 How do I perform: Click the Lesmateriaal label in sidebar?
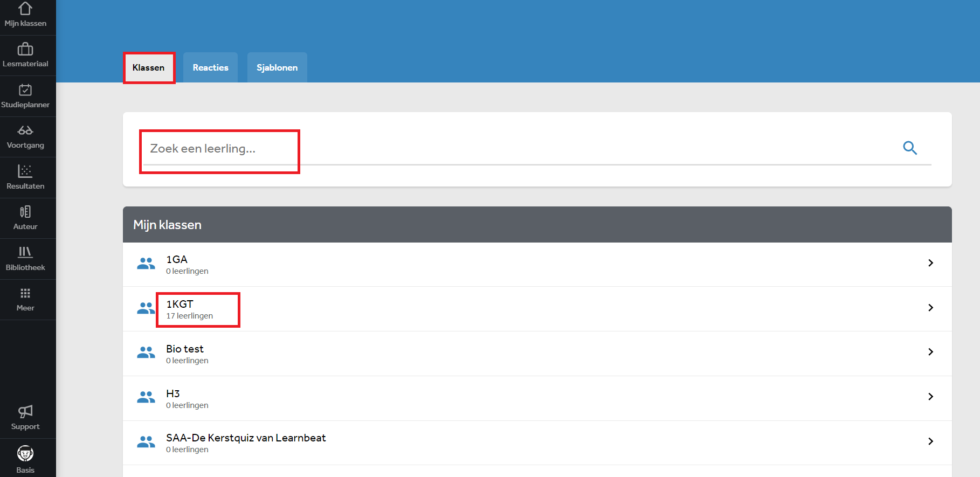25,64
